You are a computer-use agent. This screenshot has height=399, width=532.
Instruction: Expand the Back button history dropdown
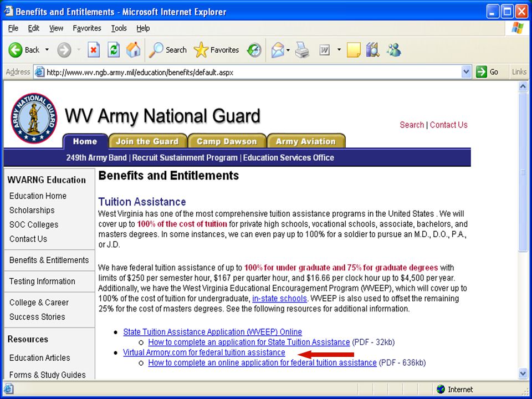coord(47,50)
